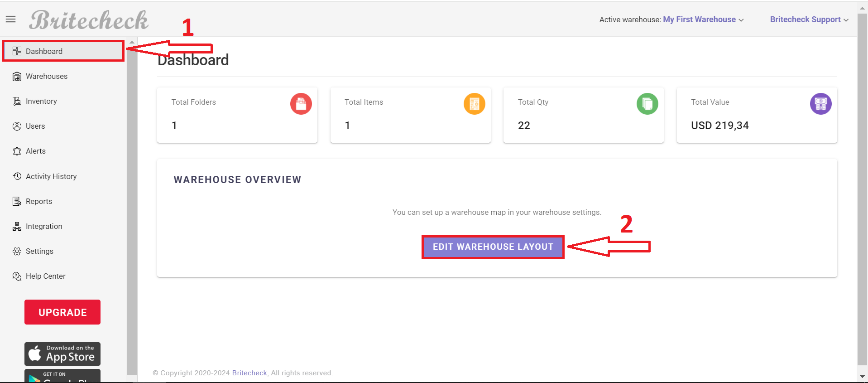868x383 pixels.
Task: Click the Edit Warehouse Layout button
Action: pos(493,247)
